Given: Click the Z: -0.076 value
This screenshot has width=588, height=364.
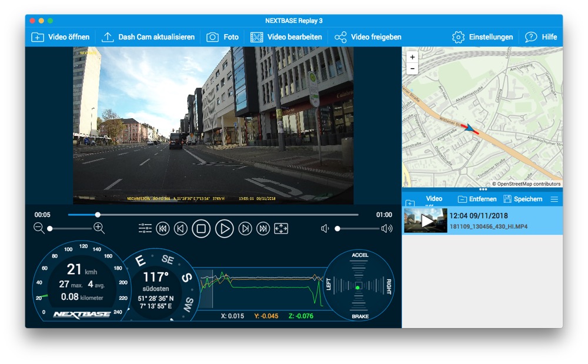Looking at the screenshot, I should [x=300, y=316].
